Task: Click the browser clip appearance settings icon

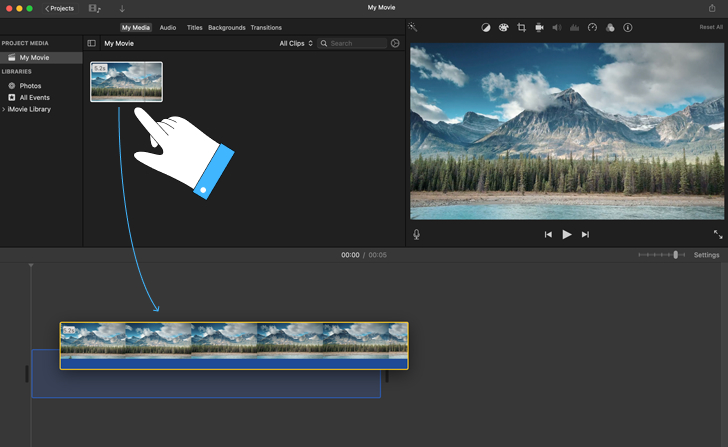Action: (395, 43)
